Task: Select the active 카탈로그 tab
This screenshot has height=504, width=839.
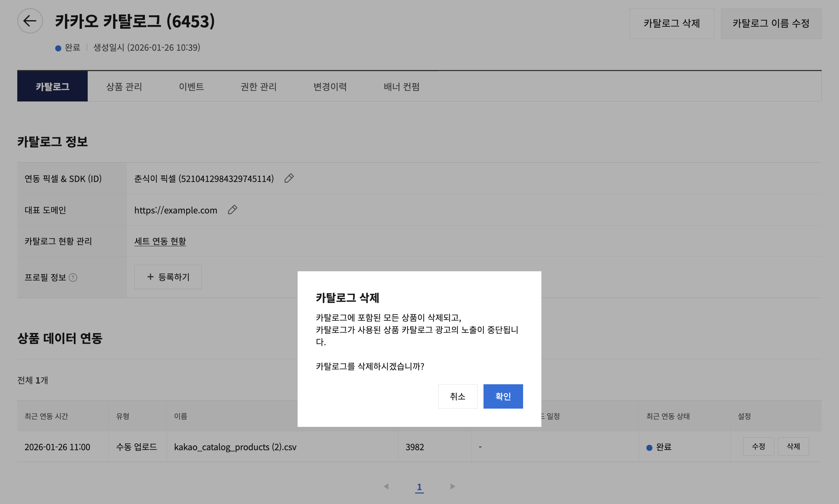Action: click(52, 87)
